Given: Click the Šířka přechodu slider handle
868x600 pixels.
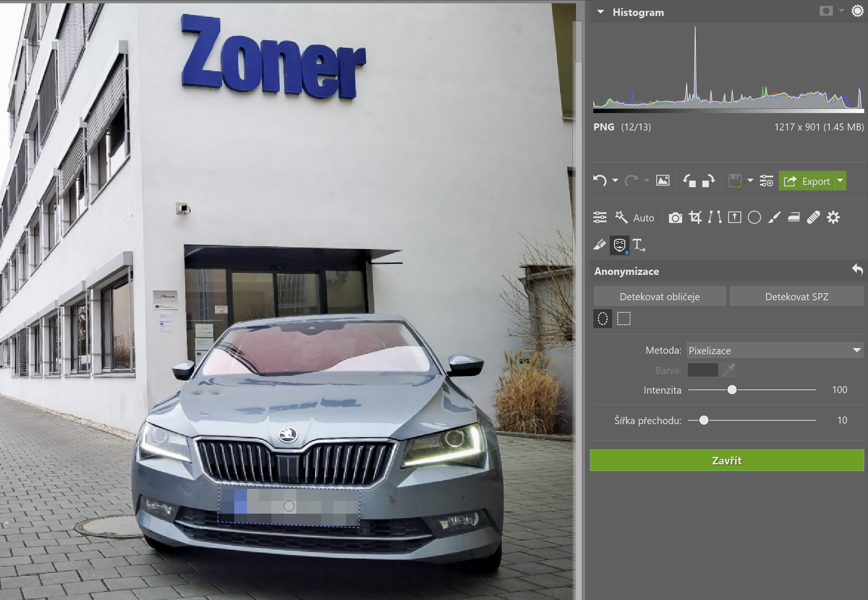Looking at the screenshot, I should click(x=704, y=420).
